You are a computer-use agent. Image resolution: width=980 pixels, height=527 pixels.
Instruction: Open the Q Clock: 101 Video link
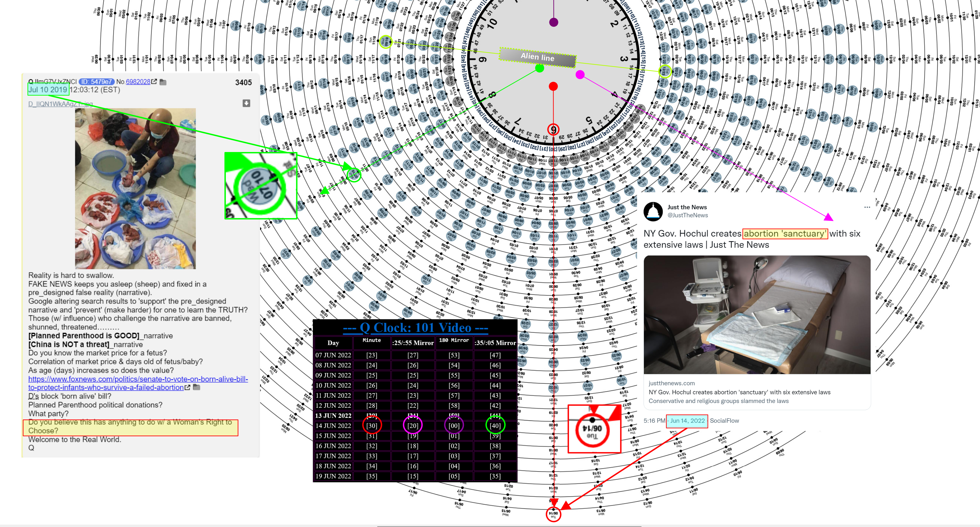point(415,328)
